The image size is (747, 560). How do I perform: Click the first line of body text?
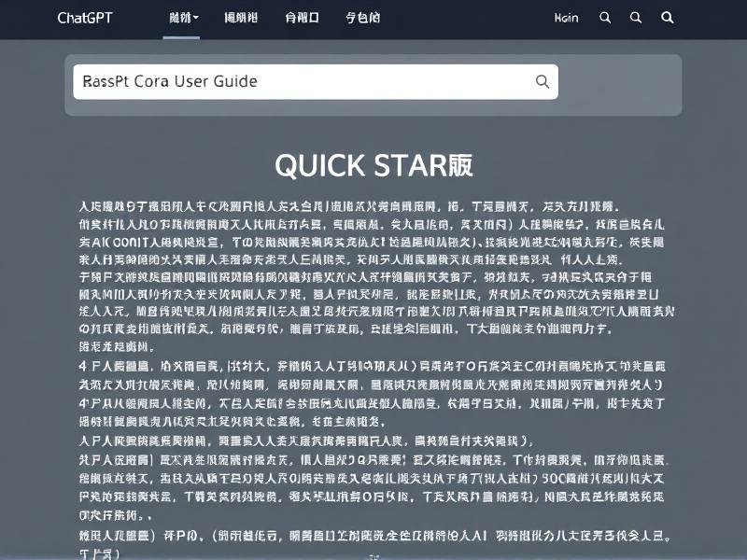tap(348, 205)
